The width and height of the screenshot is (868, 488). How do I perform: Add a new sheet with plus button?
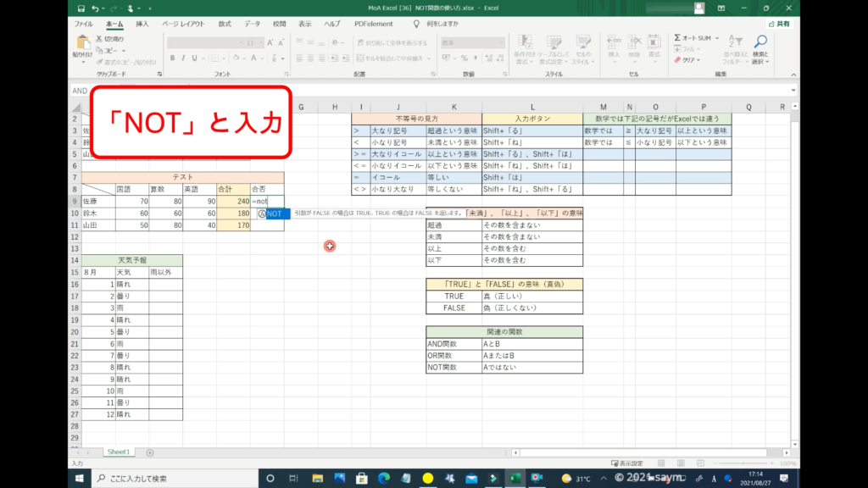(x=150, y=452)
